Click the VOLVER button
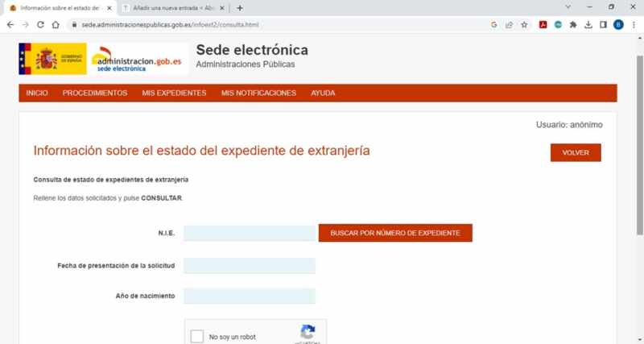Viewport: 644px width, 344px height. [x=576, y=152]
